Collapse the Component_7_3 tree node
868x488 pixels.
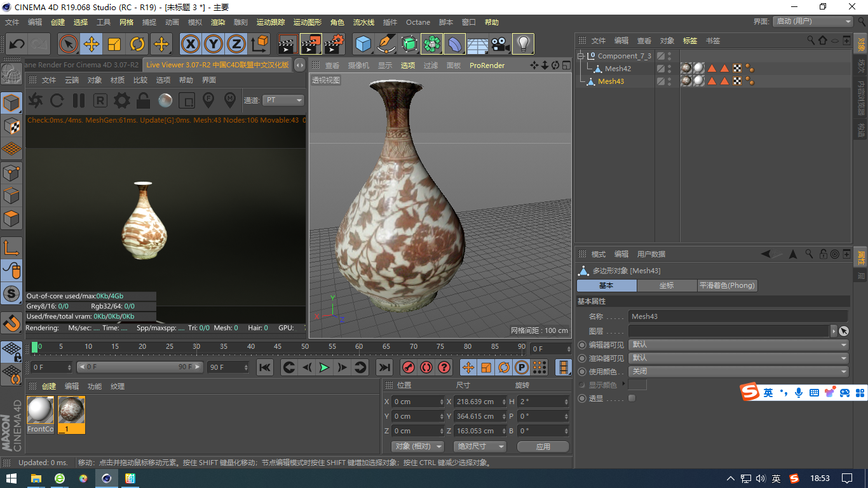coord(580,56)
